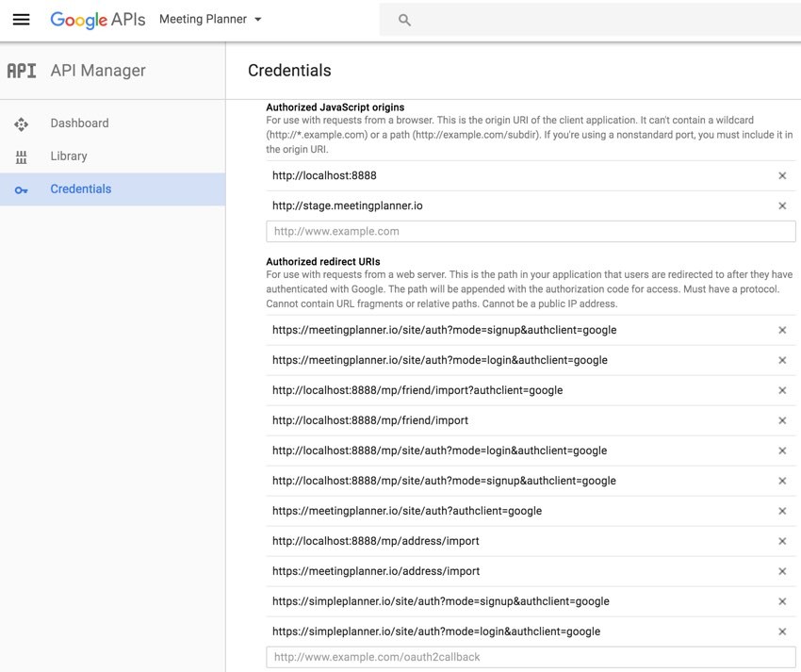Select the http://stage.meetingplanner.io origin text
The width and height of the screenshot is (801, 672).
(x=348, y=206)
